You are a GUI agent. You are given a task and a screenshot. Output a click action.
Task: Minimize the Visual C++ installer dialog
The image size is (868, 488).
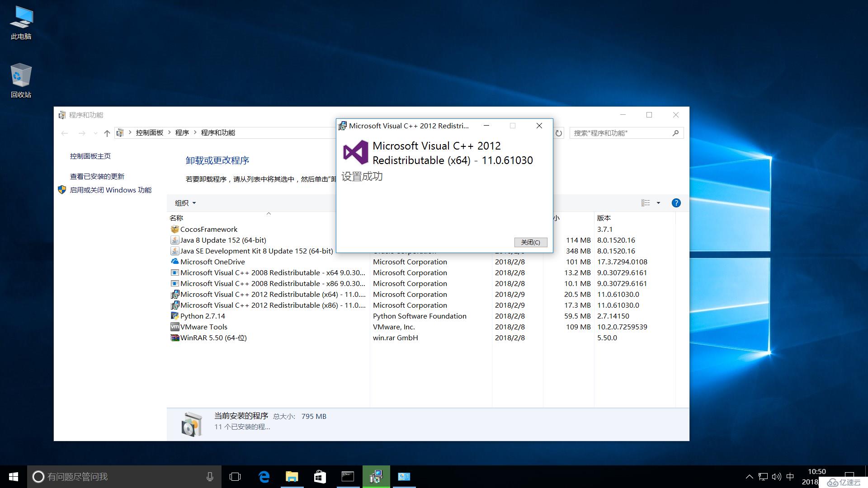[486, 126]
